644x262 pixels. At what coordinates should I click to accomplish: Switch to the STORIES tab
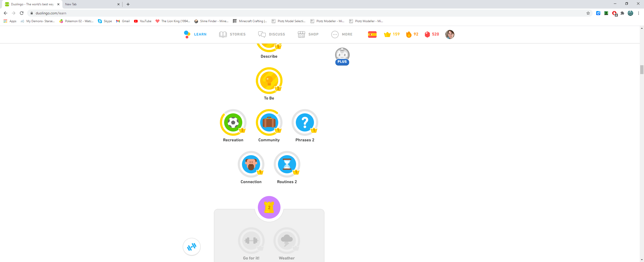pos(232,34)
